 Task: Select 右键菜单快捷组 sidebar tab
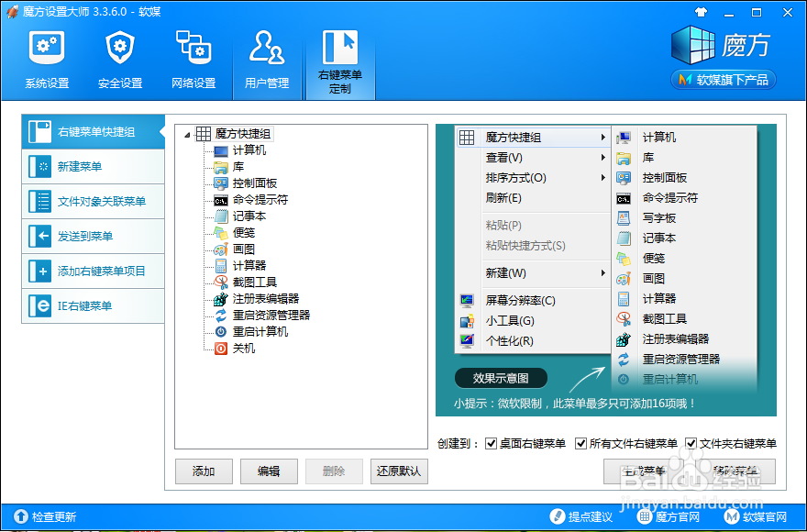coord(94,132)
